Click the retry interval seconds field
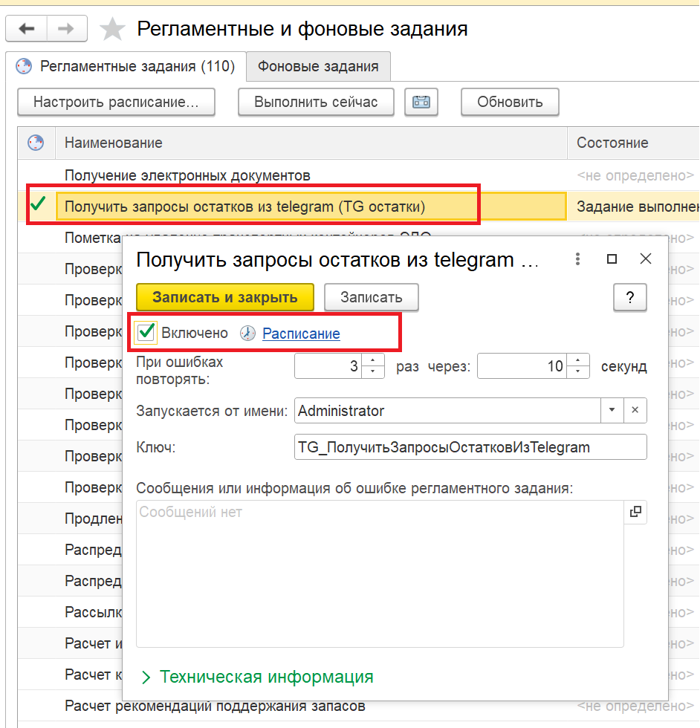 [x=522, y=365]
